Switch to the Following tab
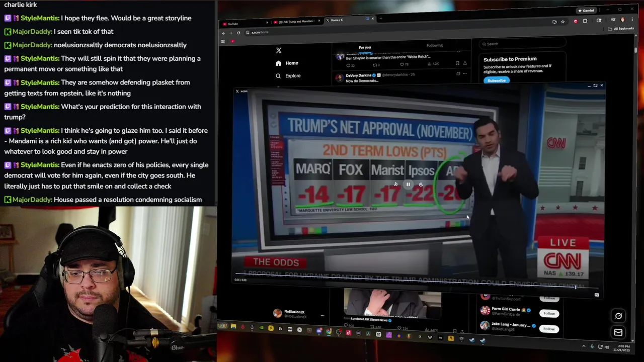This screenshot has height=362, width=644. point(435,45)
